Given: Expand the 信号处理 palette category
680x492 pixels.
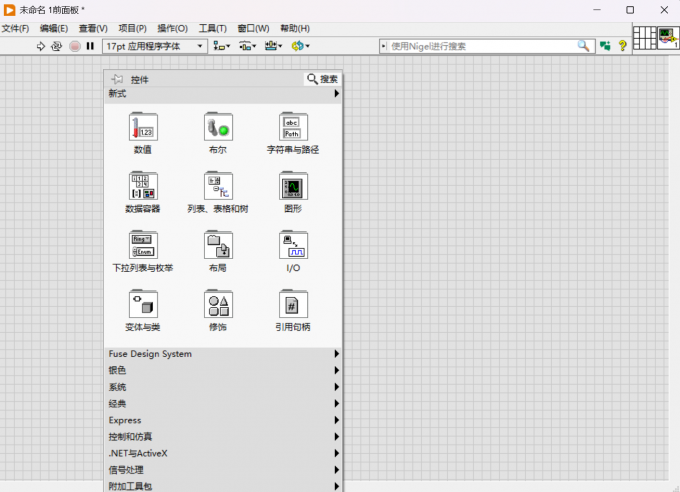Looking at the screenshot, I should click(x=223, y=470).
